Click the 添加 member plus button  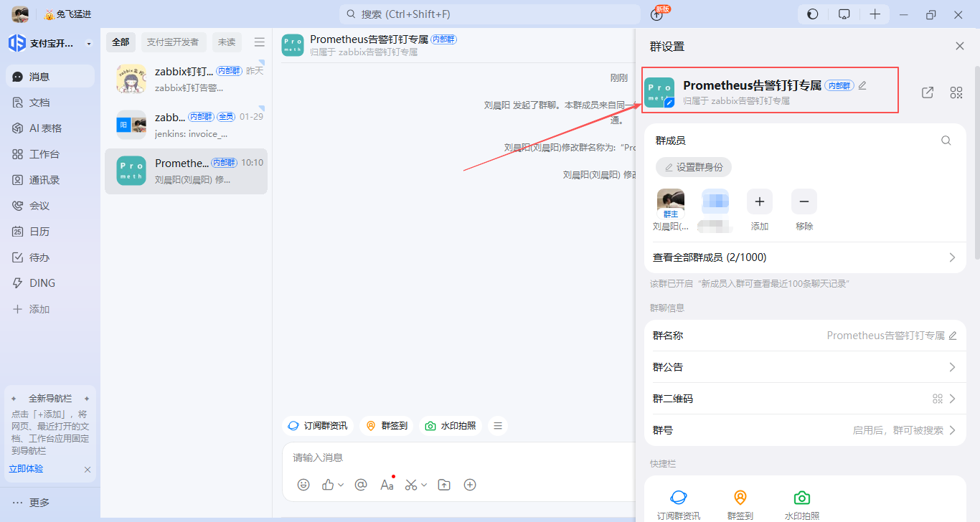click(x=760, y=201)
